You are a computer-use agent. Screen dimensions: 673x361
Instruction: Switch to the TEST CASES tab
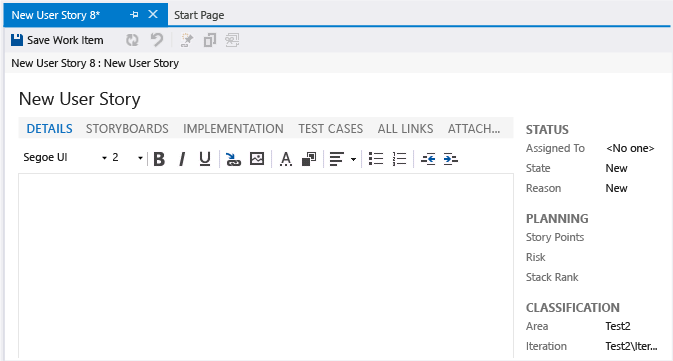click(x=330, y=129)
